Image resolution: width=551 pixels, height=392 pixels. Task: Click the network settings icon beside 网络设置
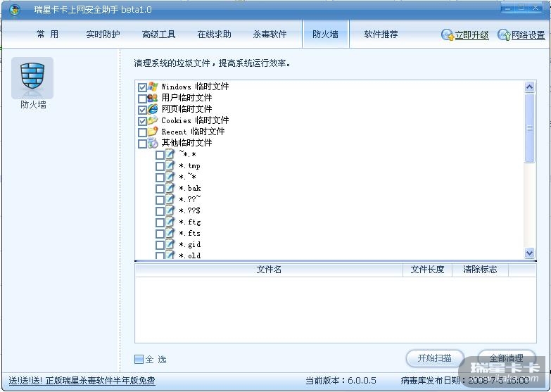[x=504, y=34]
